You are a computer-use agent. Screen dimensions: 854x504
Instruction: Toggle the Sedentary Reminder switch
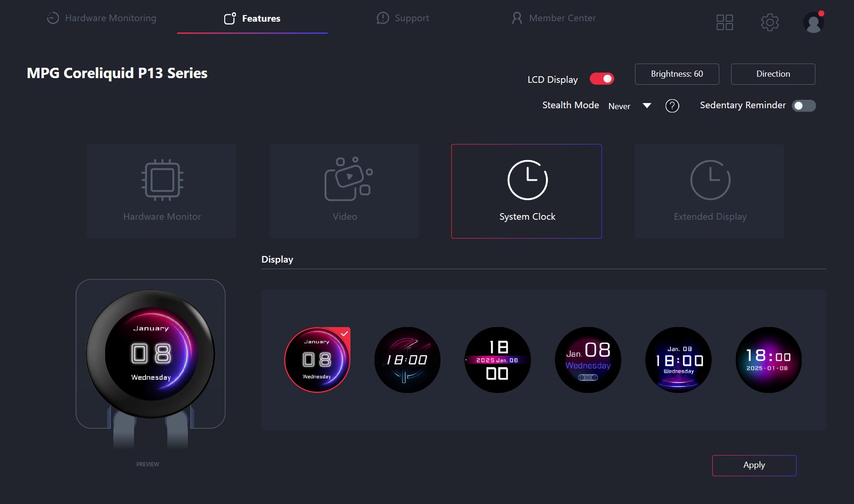click(804, 105)
